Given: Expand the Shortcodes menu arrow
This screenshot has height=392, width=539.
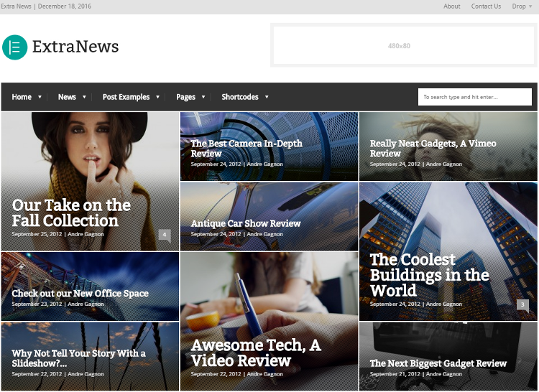Looking at the screenshot, I should (x=267, y=97).
